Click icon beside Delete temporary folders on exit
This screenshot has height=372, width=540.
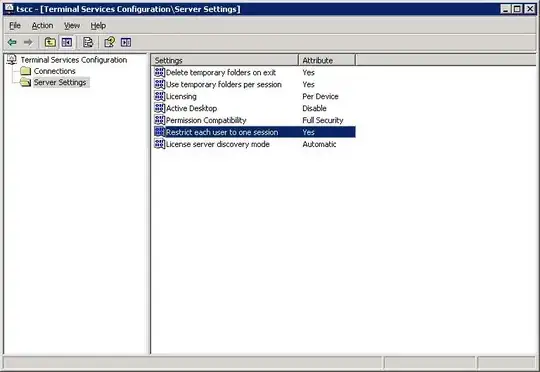tap(159, 72)
